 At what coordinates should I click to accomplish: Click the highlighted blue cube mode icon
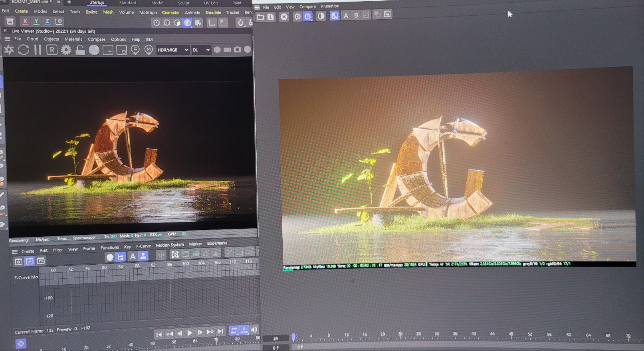point(187,23)
